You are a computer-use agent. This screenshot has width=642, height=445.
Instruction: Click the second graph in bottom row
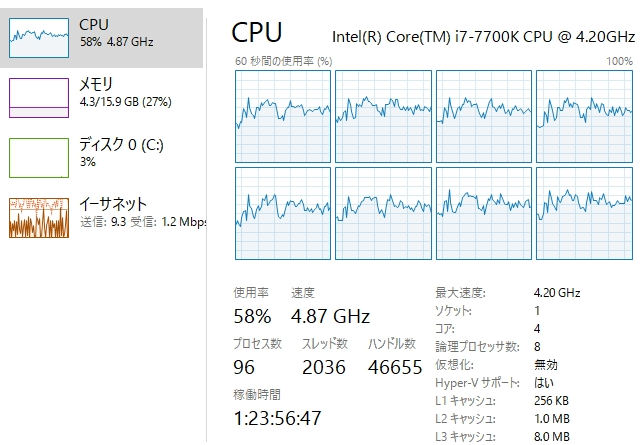pyautogui.click(x=382, y=213)
